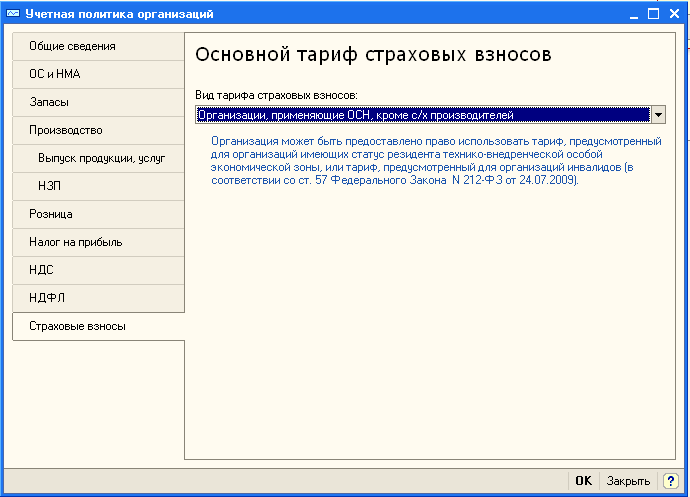Open the Выпуск продукции, услуг sub-tab

102,158
